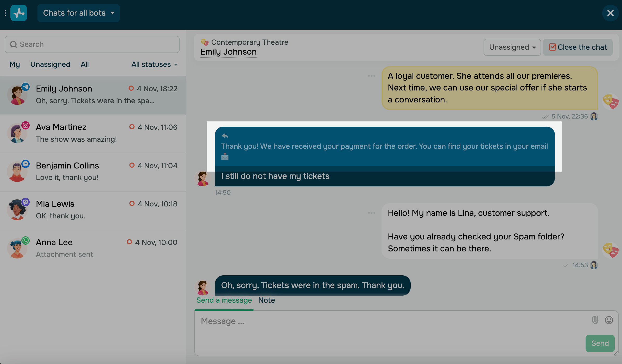Click the reply arrow icon in quoted message

[x=225, y=136]
